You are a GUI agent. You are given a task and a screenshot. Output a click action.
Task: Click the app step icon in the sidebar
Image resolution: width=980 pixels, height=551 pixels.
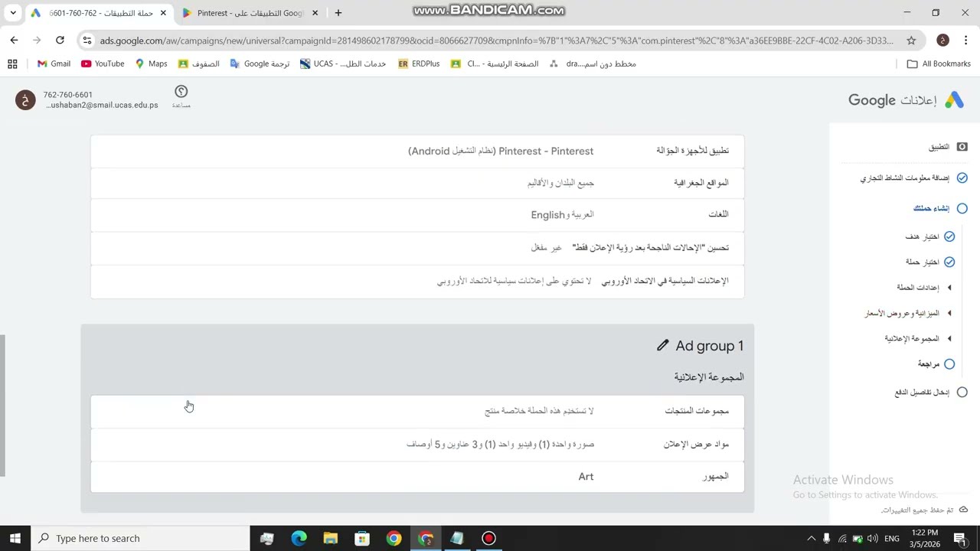tap(962, 147)
